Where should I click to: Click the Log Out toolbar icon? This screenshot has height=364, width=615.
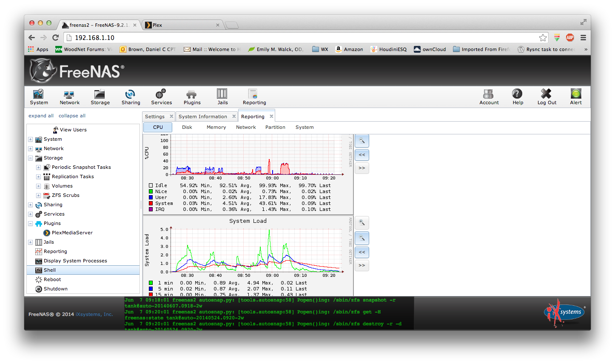(x=547, y=97)
